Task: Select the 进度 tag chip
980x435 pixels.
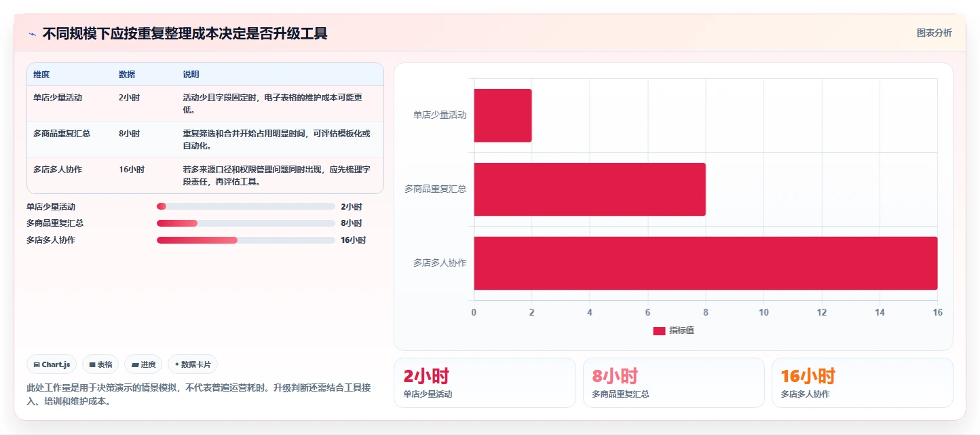Action: tap(143, 364)
